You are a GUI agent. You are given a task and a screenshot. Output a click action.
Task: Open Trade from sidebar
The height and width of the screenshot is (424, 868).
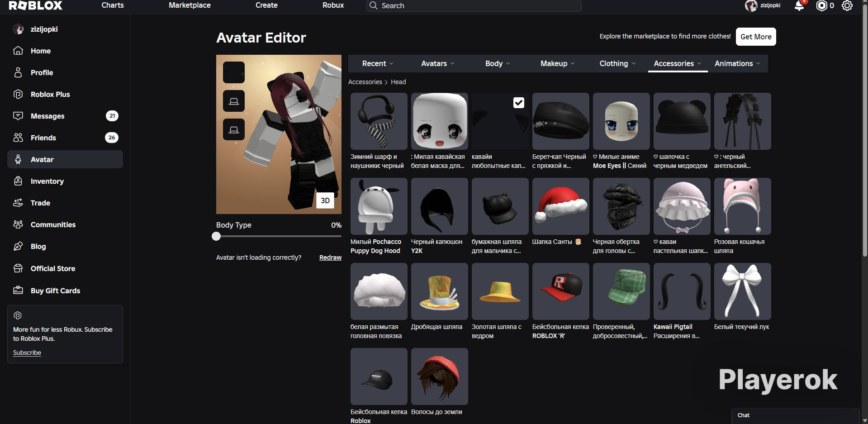65,203
